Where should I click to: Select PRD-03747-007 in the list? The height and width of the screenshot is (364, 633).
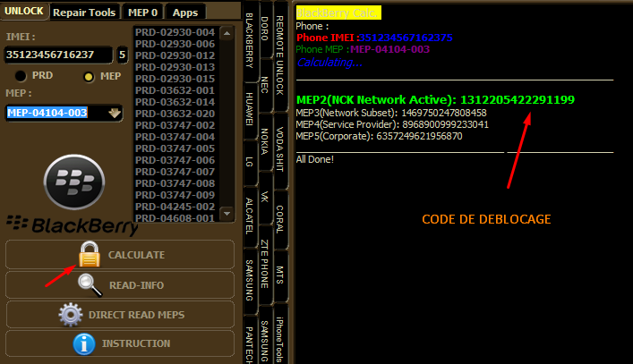(x=175, y=172)
